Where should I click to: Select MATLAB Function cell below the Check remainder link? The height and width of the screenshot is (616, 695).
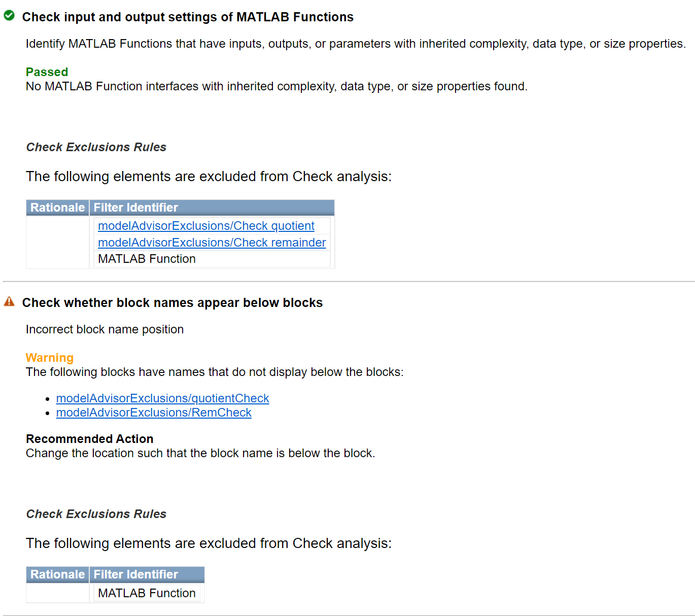[x=147, y=259]
